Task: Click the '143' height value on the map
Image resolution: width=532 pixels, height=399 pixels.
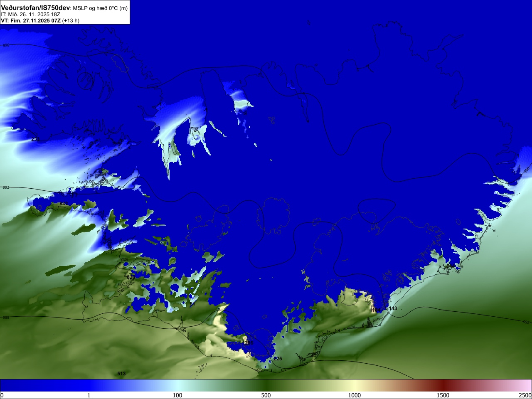Action: [393, 308]
